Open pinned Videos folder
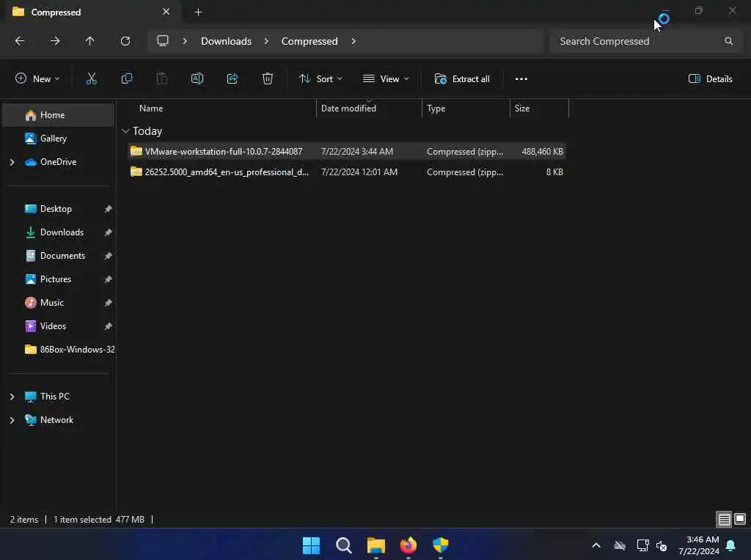751x560 pixels. tap(59, 326)
